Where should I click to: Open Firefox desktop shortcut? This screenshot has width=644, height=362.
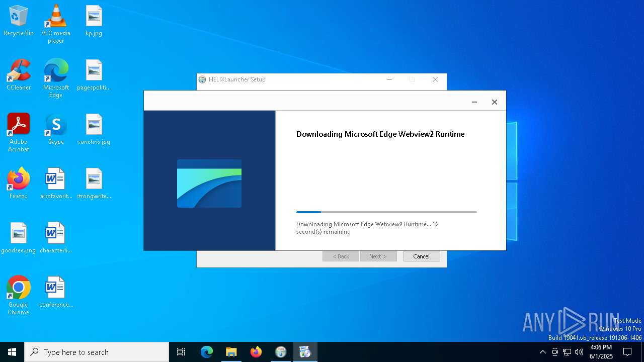pos(19,184)
